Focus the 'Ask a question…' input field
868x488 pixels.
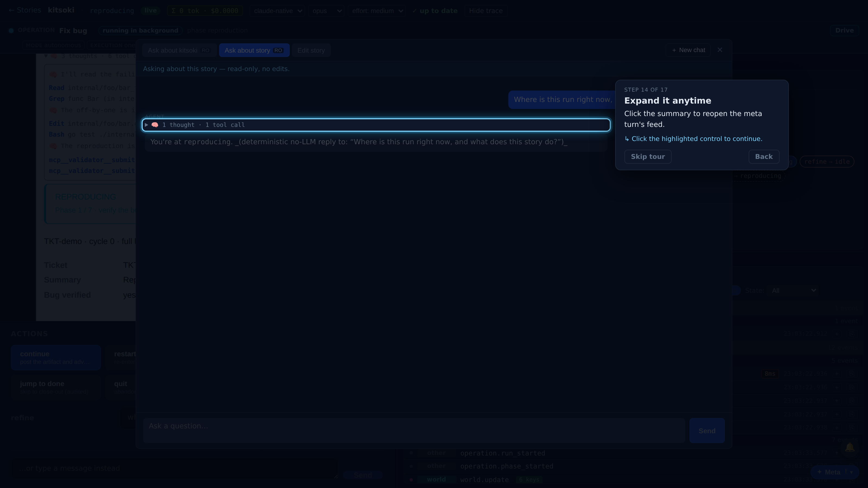point(414,431)
